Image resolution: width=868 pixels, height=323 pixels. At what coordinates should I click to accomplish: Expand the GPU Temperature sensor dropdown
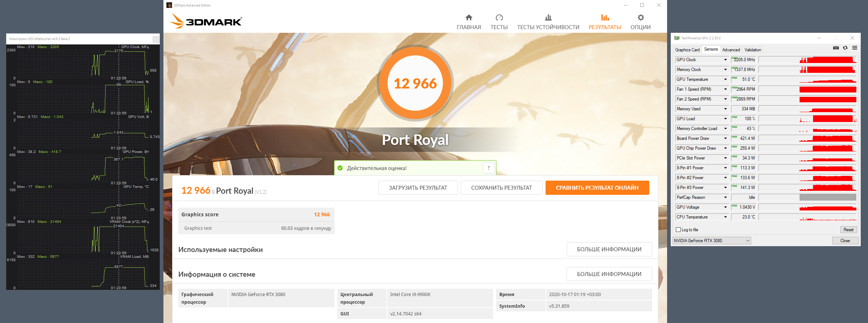[x=725, y=79]
